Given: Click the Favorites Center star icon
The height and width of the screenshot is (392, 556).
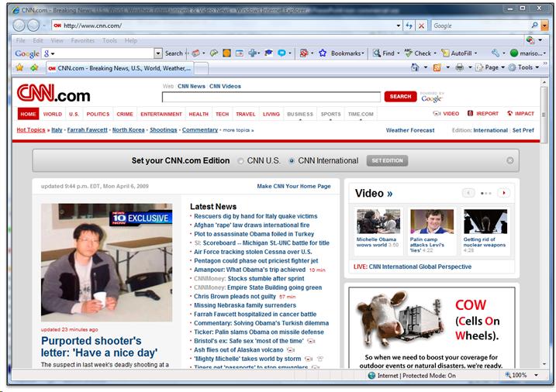Looking at the screenshot, I should (19, 67).
